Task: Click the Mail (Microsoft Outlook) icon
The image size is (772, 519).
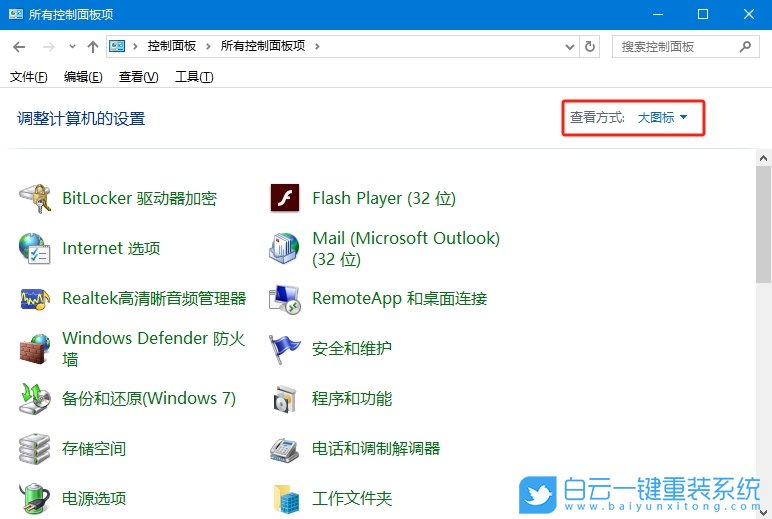Action: [285, 248]
